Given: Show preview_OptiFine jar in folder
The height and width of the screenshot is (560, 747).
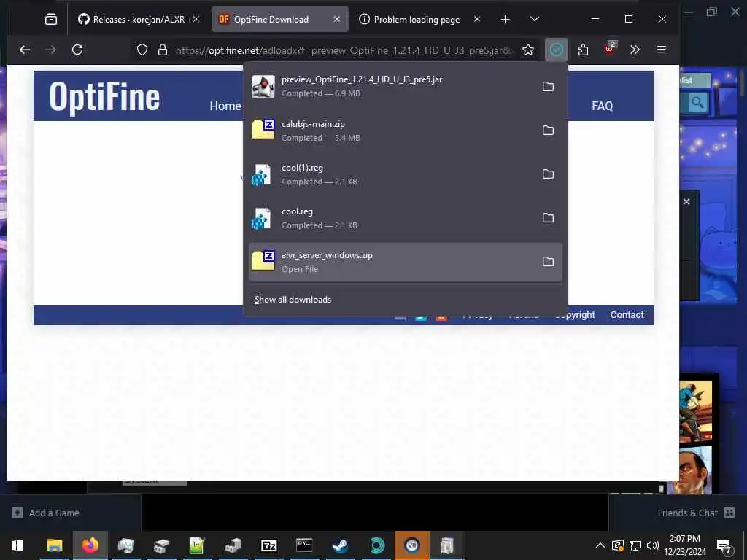Looking at the screenshot, I should coord(549,86).
